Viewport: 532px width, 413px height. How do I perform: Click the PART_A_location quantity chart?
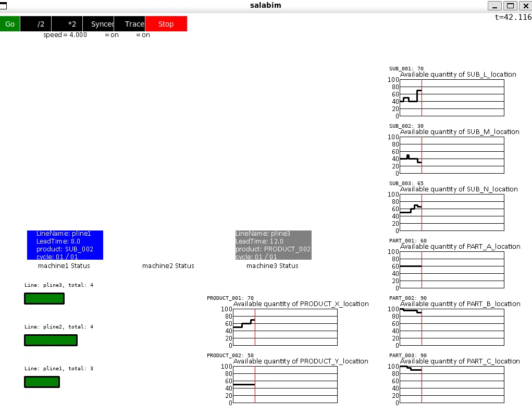coord(452,270)
